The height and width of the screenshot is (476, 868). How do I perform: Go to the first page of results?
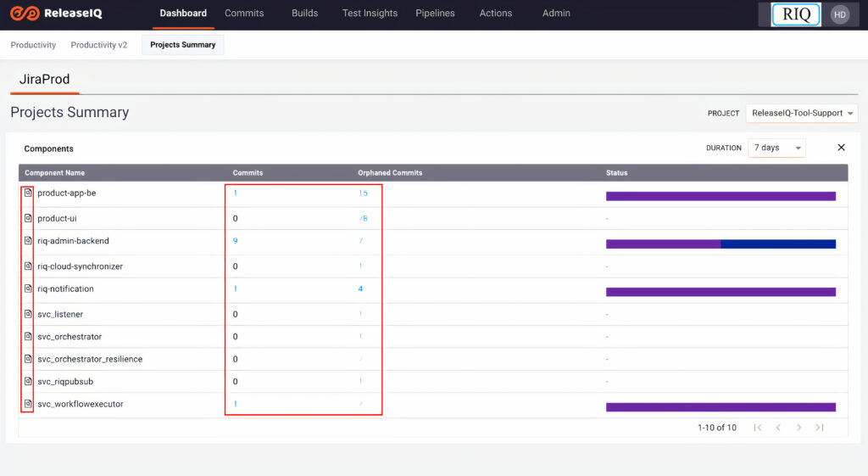point(758,428)
